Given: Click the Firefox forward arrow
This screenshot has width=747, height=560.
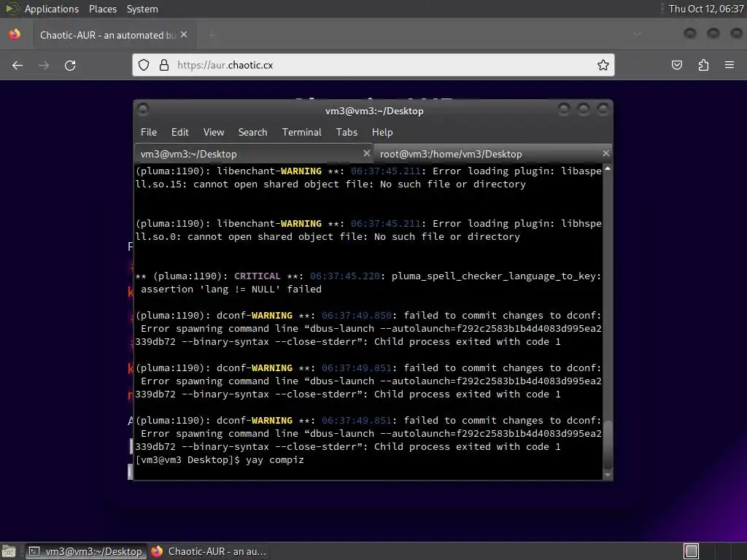Looking at the screenshot, I should click(44, 65).
